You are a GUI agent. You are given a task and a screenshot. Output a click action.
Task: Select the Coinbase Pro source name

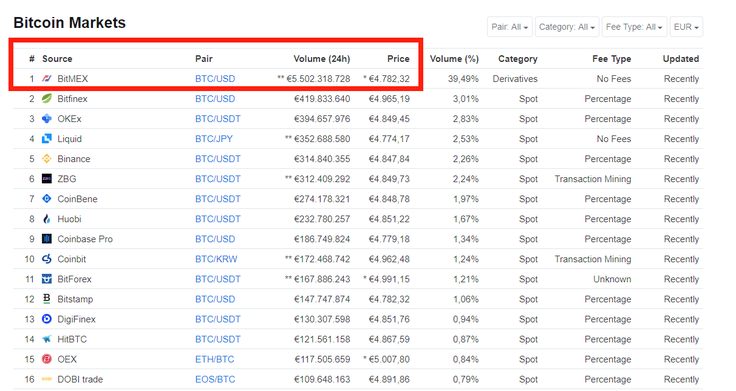point(85,239)
